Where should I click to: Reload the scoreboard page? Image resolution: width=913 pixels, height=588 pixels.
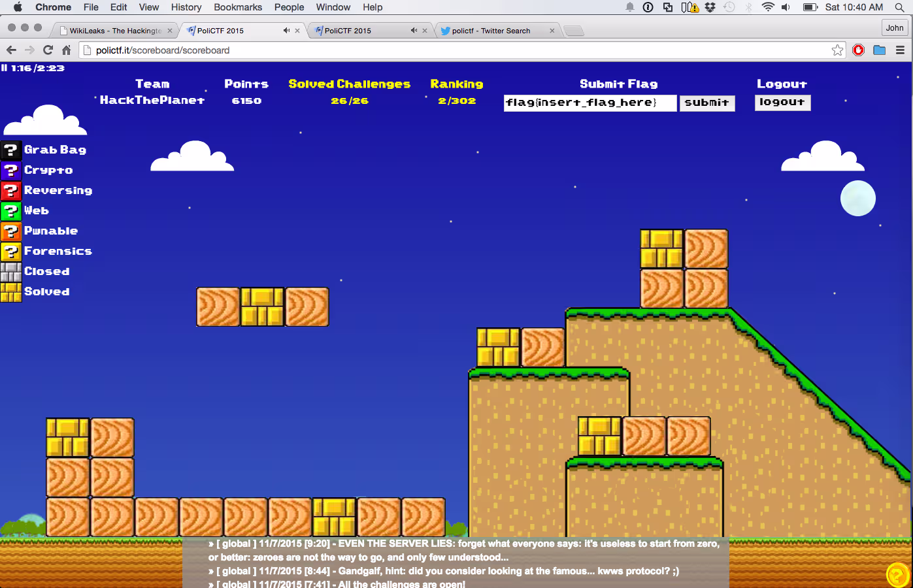pyautogui.click(x=48, y=50)
